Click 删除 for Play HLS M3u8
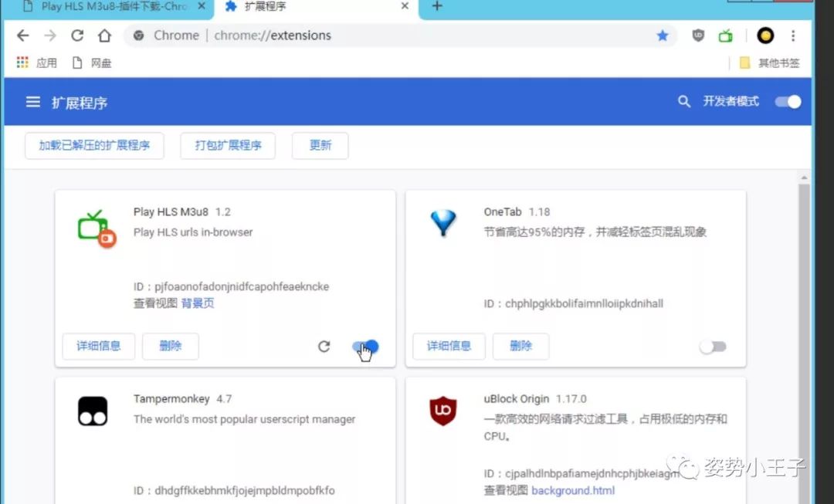The height and width of the screenshot is (504, 834). click(x=170, y=346)
